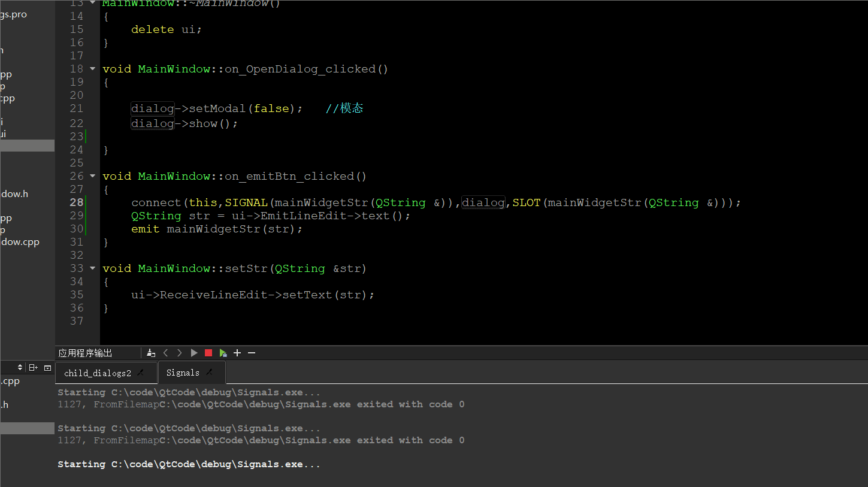Split the side panel with split icon
Viewport: 868px width, 487px height.
point(34,367)
